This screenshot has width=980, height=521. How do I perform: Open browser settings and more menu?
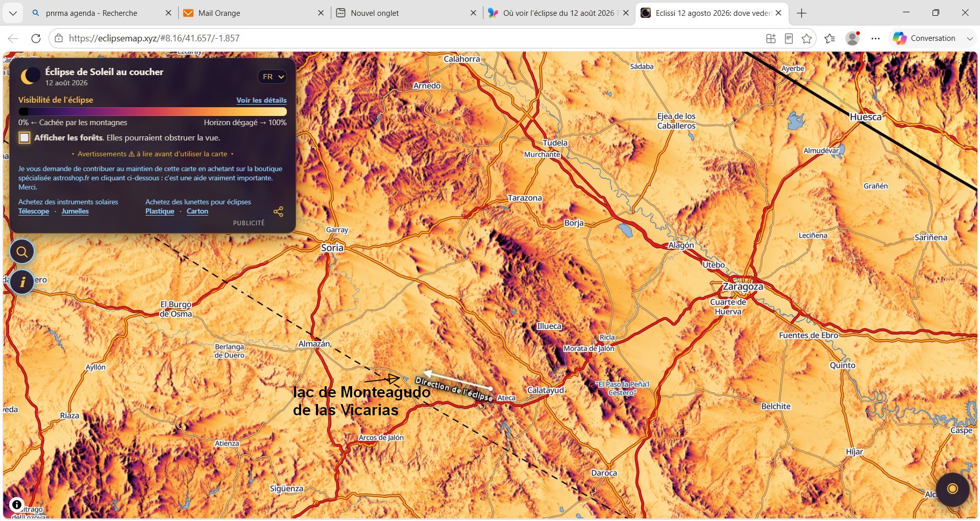876,38
